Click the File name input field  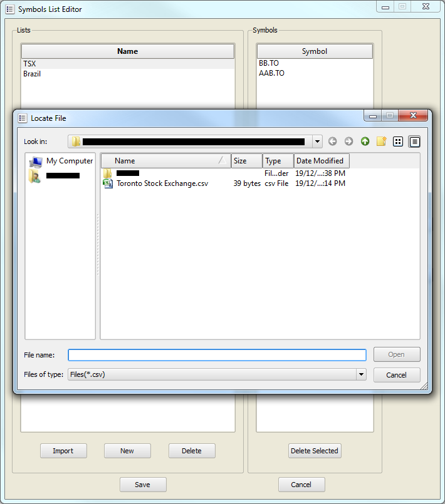[x=217, y=355]
